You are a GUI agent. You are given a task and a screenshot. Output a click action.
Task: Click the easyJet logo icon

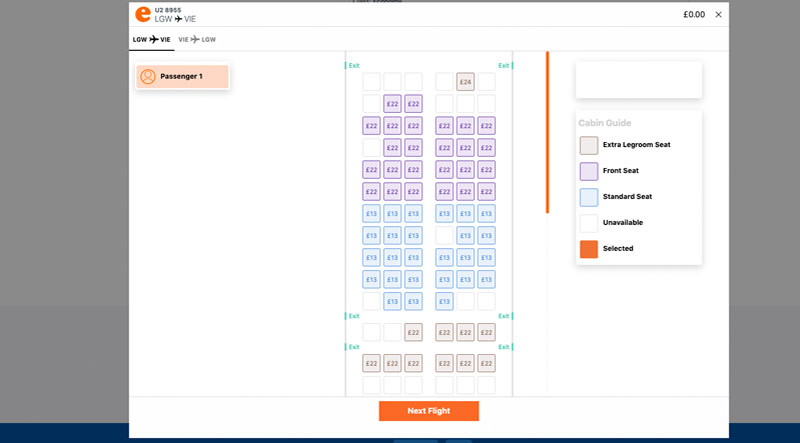click(x=143, y=15)
